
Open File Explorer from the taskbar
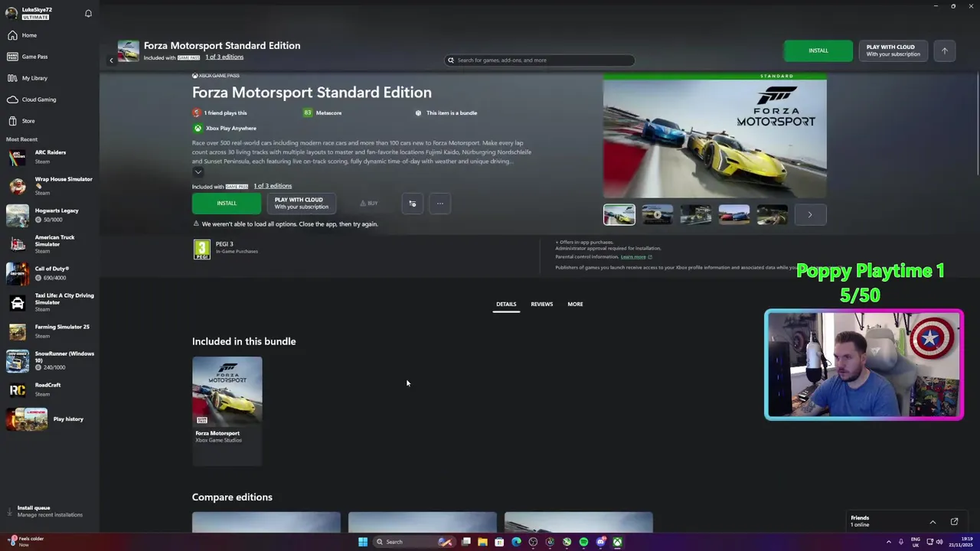click(482, 542)
